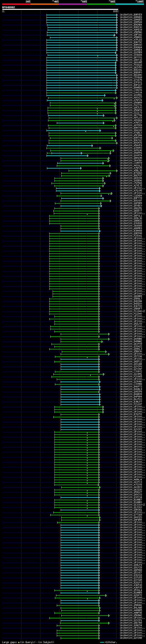Click the label UniRef100_A5APP6
The height and width of the screenshot is (644, 146).
click(131, 153)
